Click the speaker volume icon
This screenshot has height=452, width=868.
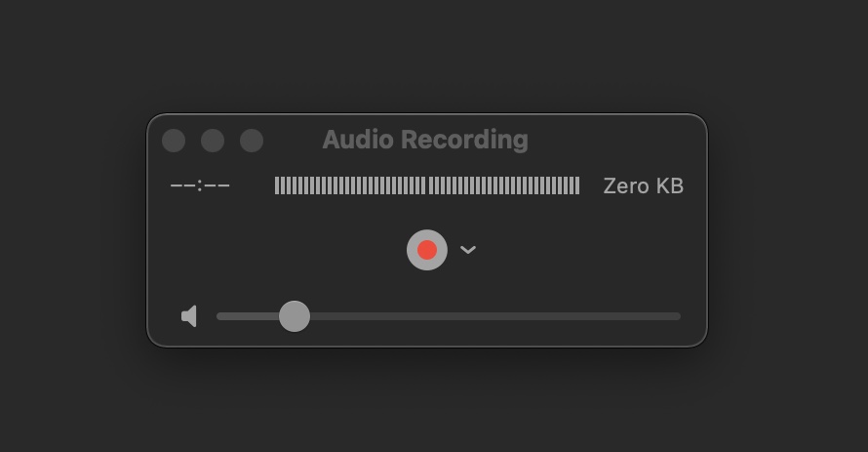pyautogui.click(x=189, y=316)
